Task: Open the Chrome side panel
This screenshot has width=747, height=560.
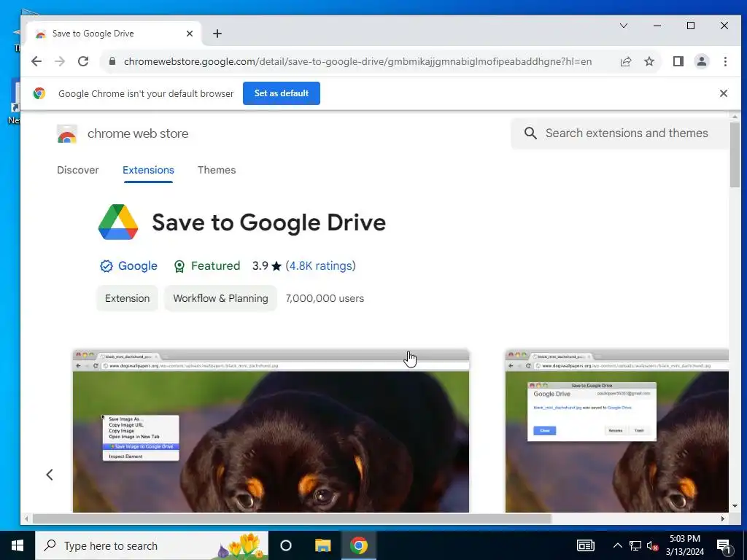Action: click(678, 61)
